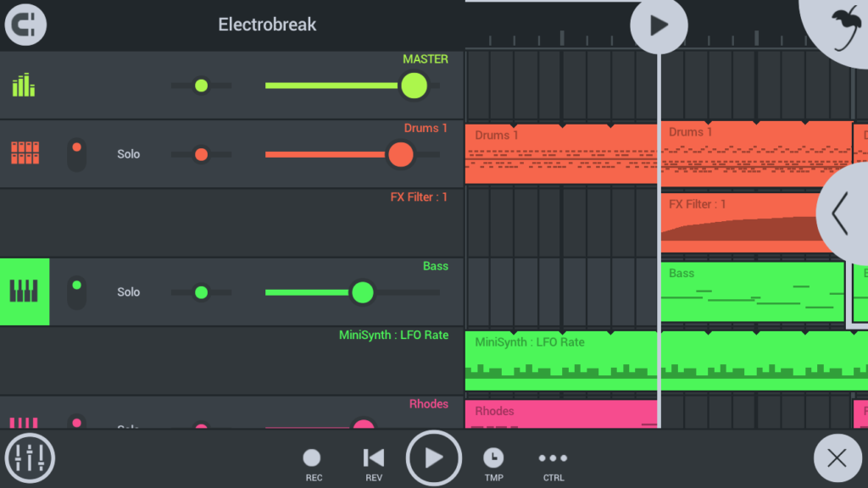The width and height of the screenshot is (868, 488).
Task: Open the Drums 1 step sequencer icon
Action: (25, 153)
